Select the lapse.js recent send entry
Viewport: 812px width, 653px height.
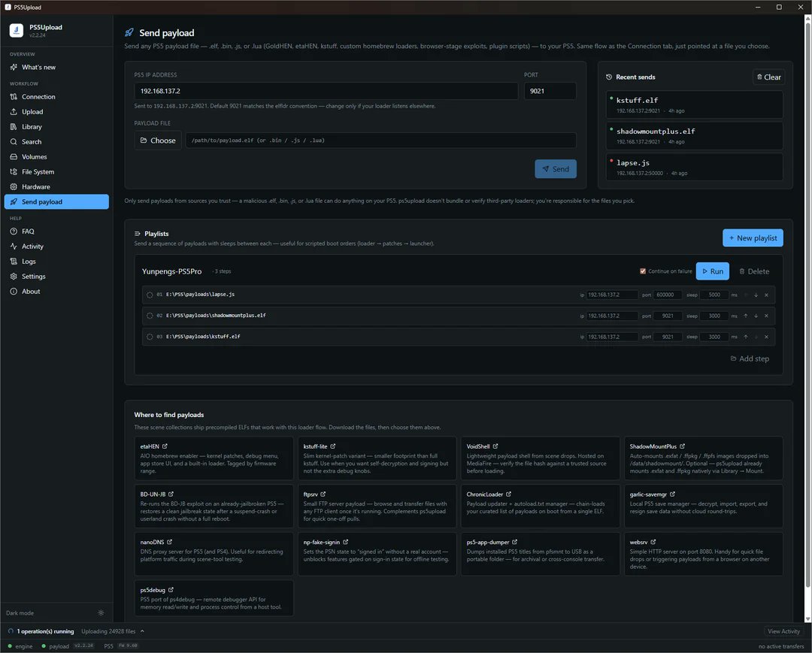pos(694,167)
